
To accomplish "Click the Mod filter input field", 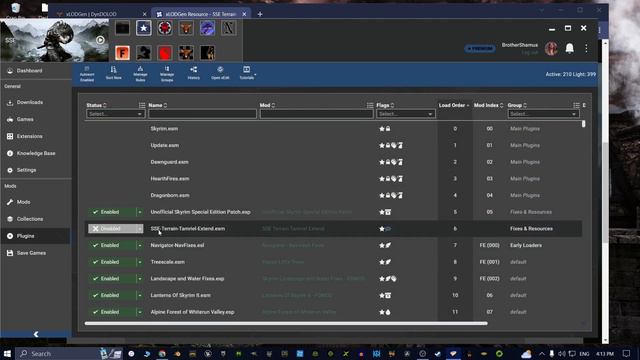I will [x=316, y=114].
